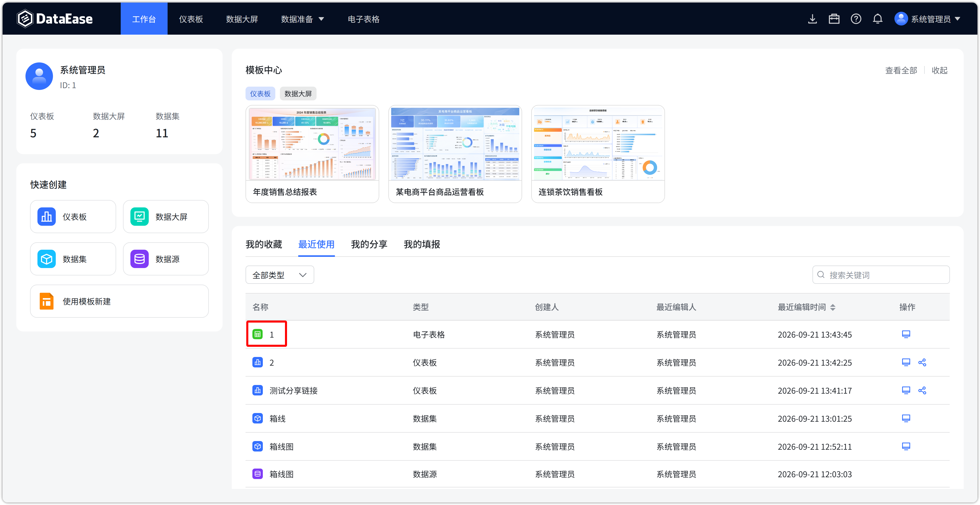Click the spreadsheet icon of row 1

coord(257,334)
